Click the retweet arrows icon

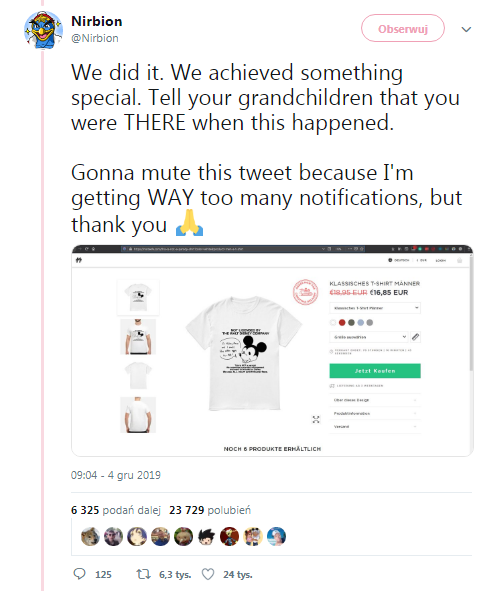pyautogui.click(x=143, y=574)
